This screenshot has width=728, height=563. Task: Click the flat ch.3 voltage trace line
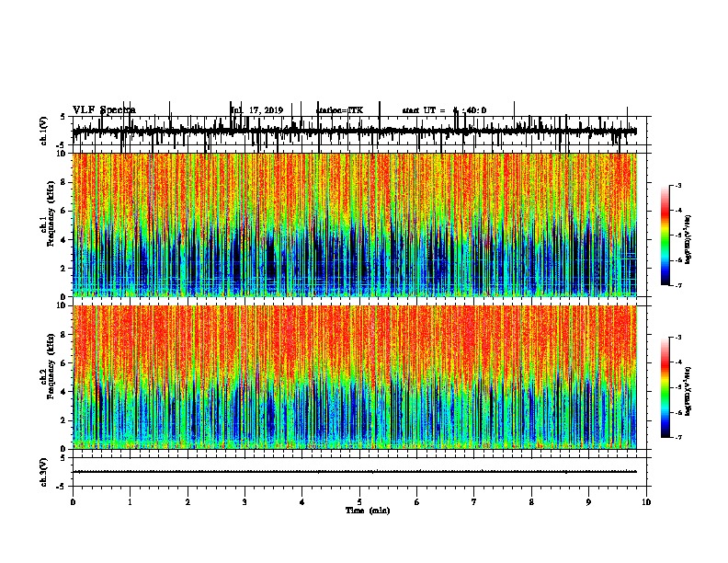click(355, 472)
